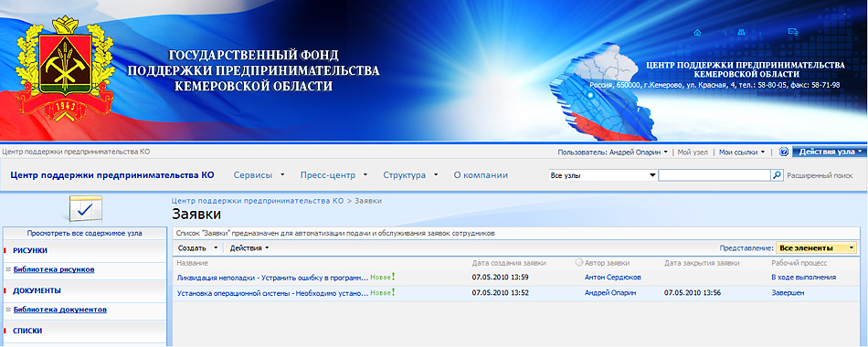868x347 pixels.
Task: Open the Сервисы navigation menu
Action: click(x=259, y=175)
